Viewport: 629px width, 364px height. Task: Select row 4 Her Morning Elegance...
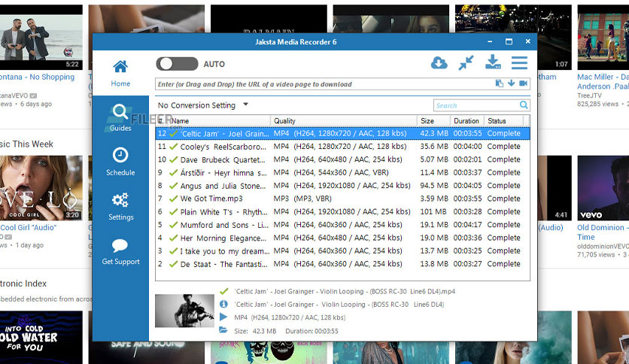(342, 238)
